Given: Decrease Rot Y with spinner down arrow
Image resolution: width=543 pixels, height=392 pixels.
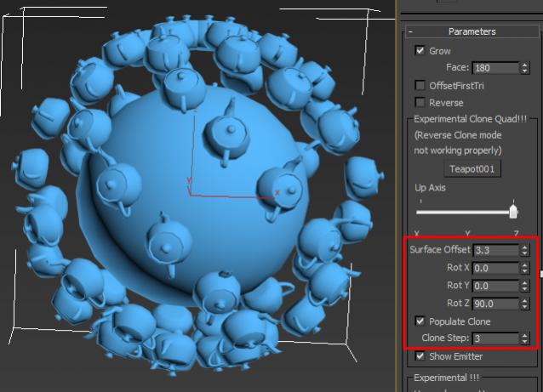Looking at the screenshot, I should point(524,288).
